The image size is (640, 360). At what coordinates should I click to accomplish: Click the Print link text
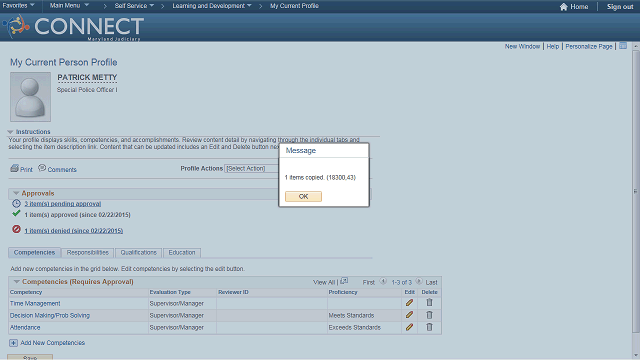27,169
